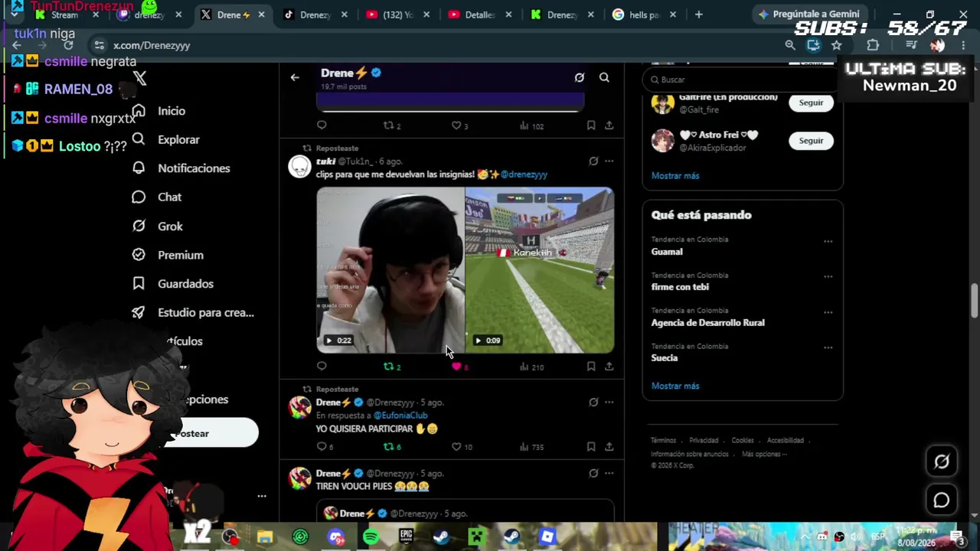Viewport: 980px width, 551px height.
Task: Open Spotify from the taskbar
Action: click(371, 537)
